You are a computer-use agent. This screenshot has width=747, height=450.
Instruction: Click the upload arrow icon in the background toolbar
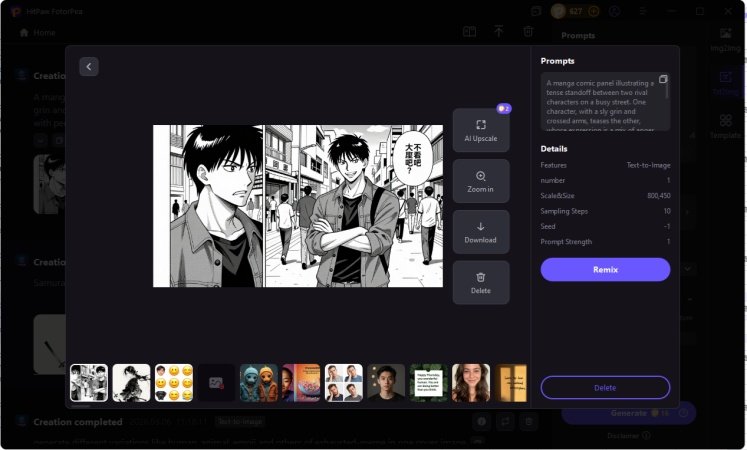click(x=498, y=31)
